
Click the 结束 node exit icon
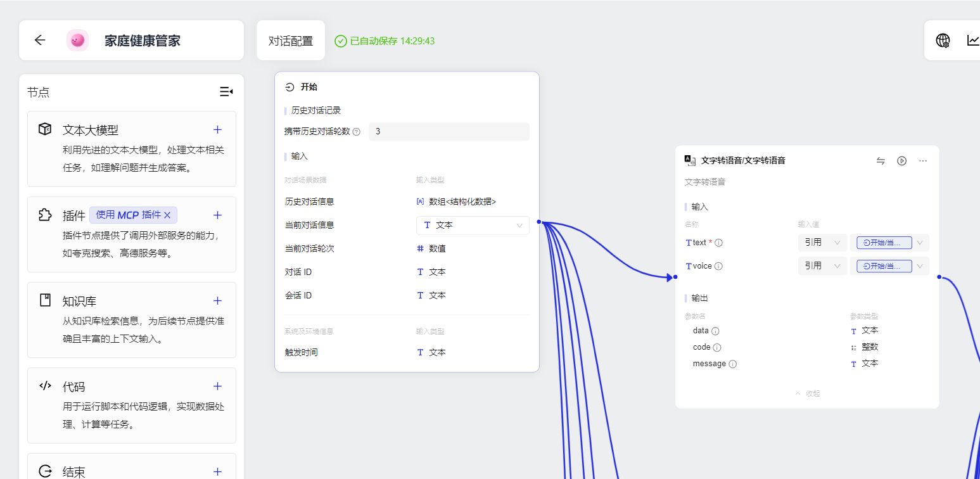click(45, 471)
